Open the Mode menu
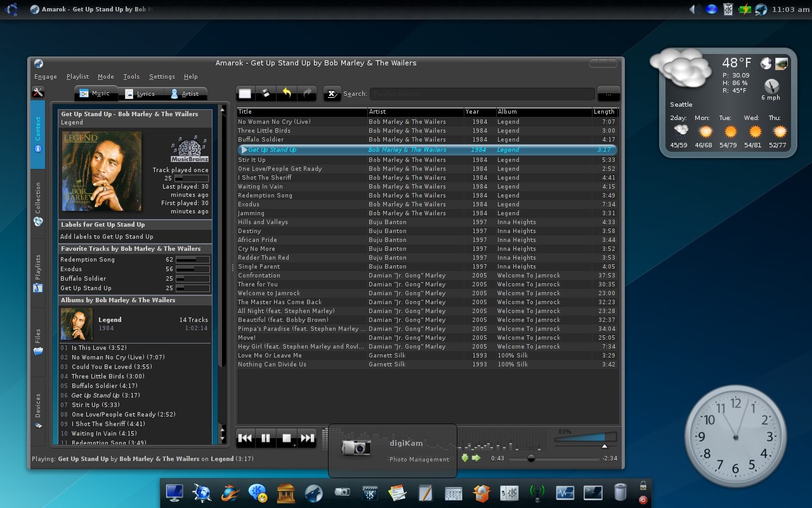The image size is (812, 508). [x=105, y=76]
